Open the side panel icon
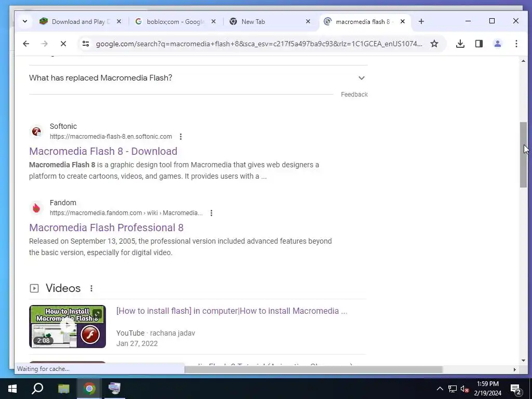This screenshot has width=532, height=399. pyautogui.click(x=478, y=44)
